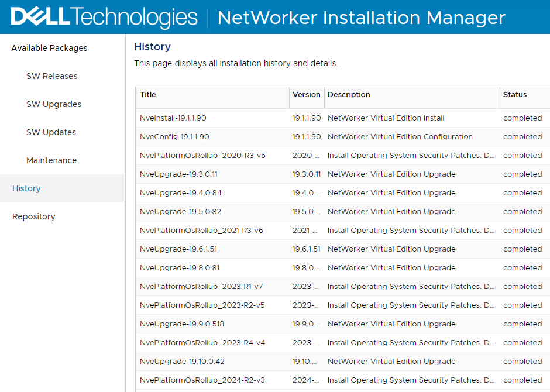Select SW Updates in the sidebar
Viewport: 550px width, 392px height.
[51, 132]
